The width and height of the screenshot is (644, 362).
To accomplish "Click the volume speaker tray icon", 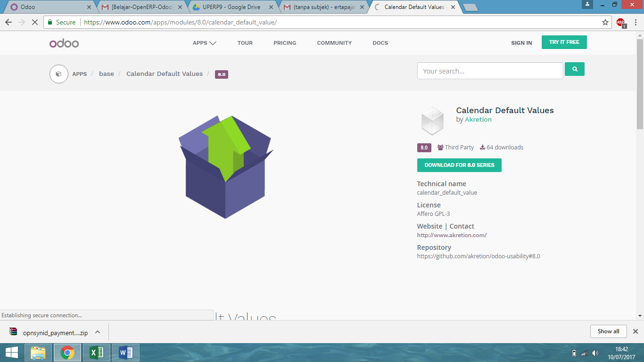I will [595, 353].
